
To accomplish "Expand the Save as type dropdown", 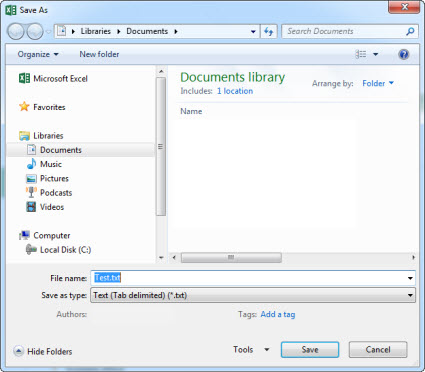I will tap(253, 295).
